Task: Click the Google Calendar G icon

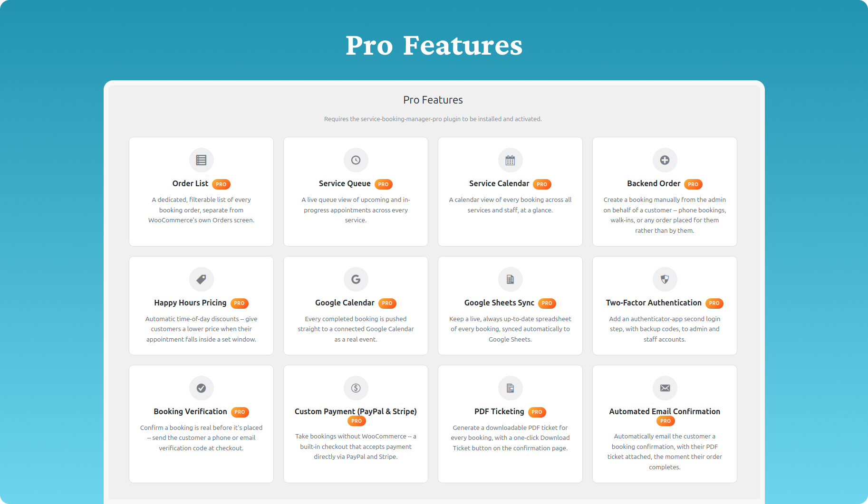Action: pos(356,279)
